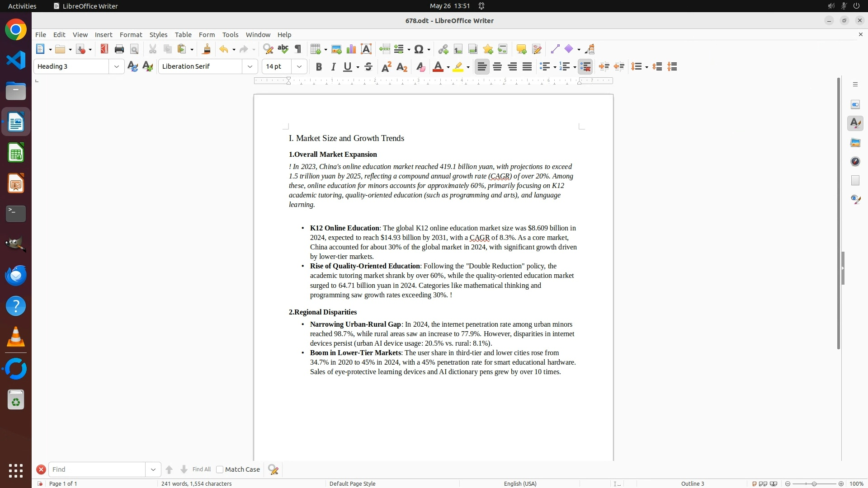
Task: Toggle formatting marks pilcrow icon
Action: [298, 49]
